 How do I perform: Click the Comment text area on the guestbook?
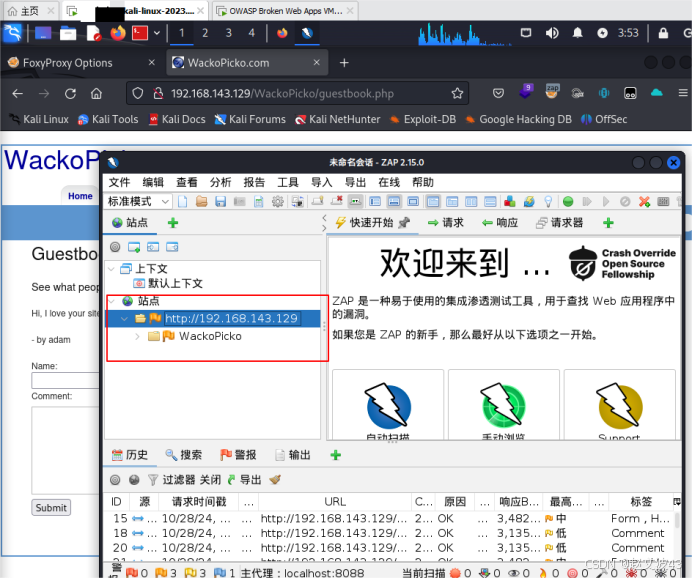[x=65, y=450]
